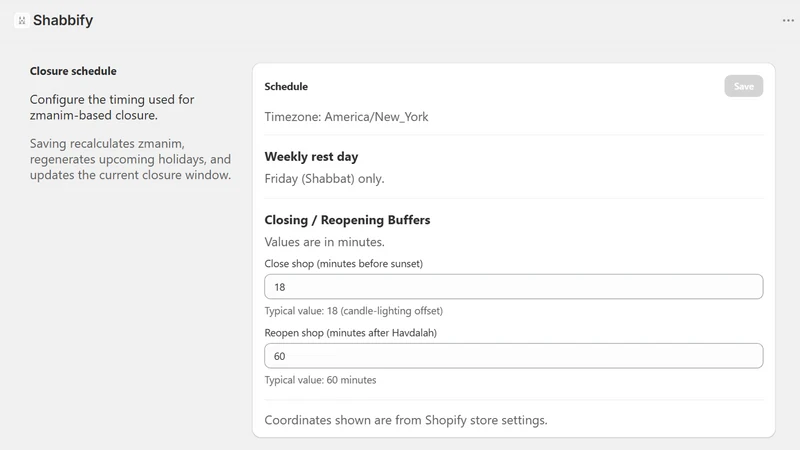Image resolution: width=800 pixels, height=450 pixels.
Task: Click 'Typical value: 18 (candle-lighting offset)' hint
Action: pos(354,311)
